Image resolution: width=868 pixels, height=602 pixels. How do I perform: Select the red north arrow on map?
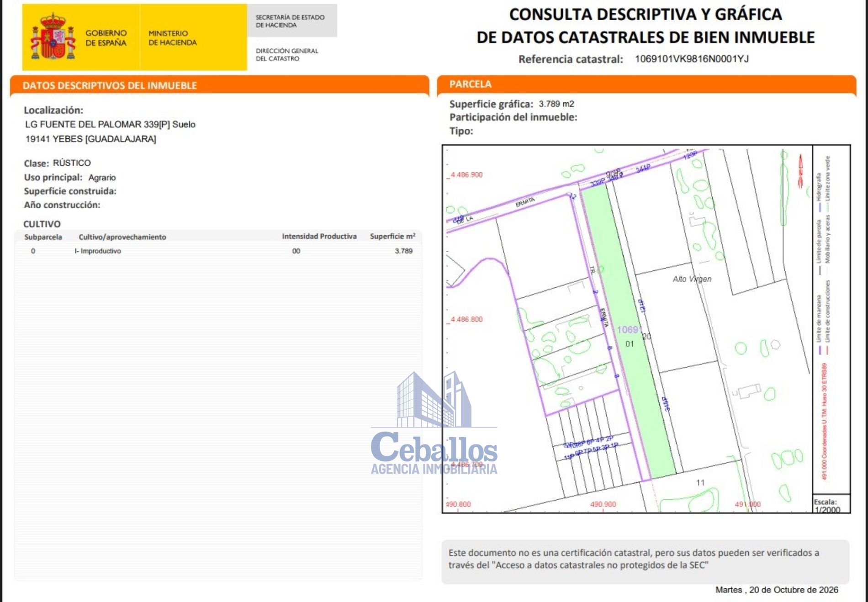(800, 171)
